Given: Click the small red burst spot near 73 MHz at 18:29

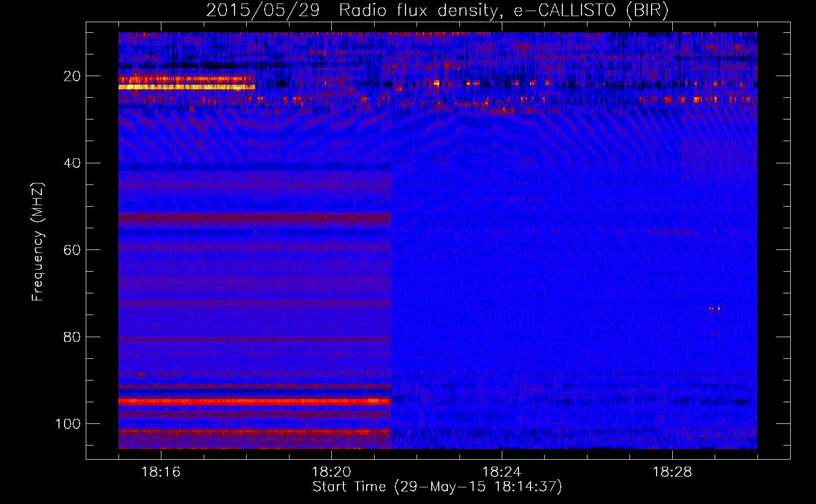Looking at the screenshot, I should point(715,309).
